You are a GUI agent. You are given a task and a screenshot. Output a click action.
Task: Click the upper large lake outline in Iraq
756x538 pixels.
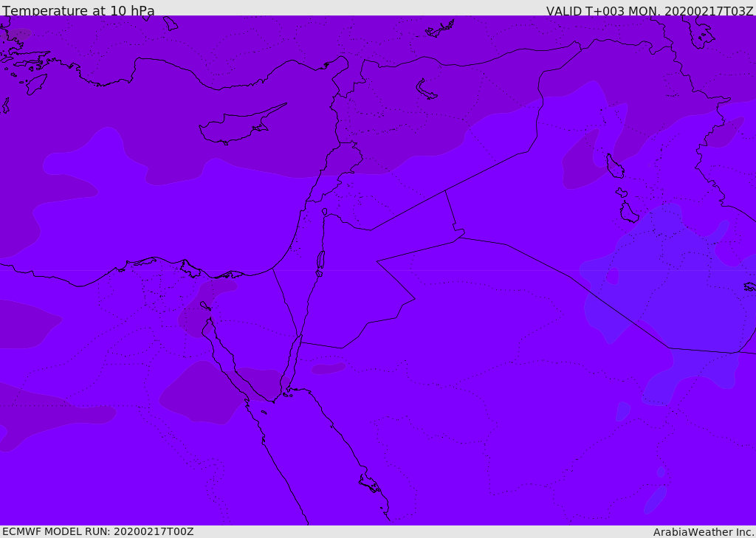tap(614, 166)
